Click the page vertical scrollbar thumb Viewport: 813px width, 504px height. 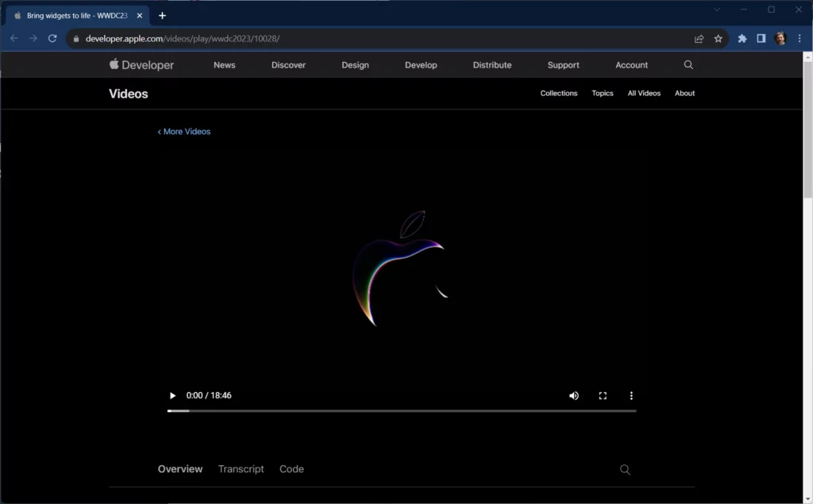click(x=807, y=129)
